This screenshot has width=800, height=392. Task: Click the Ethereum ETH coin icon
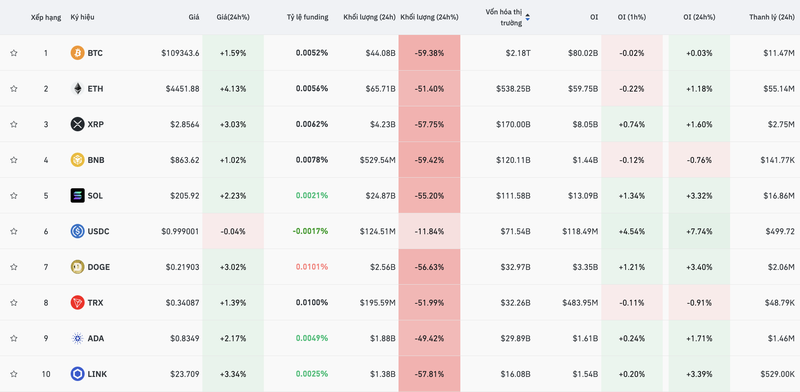pos(78,88)
